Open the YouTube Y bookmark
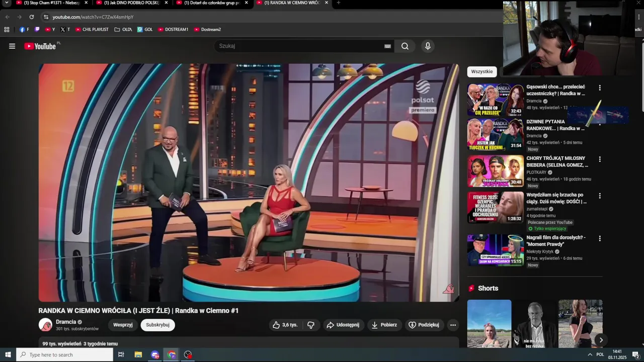This screenshot has width=644, height=362. (x=50, y=30)
